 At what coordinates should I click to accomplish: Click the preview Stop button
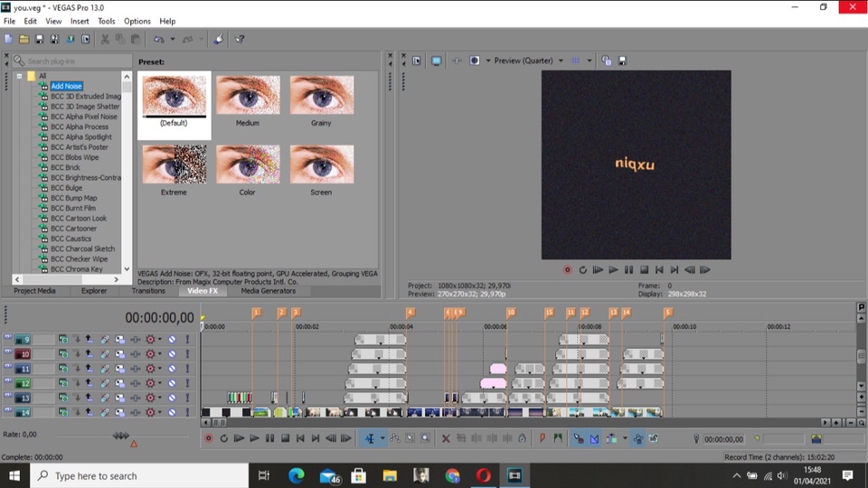point(644,270)
